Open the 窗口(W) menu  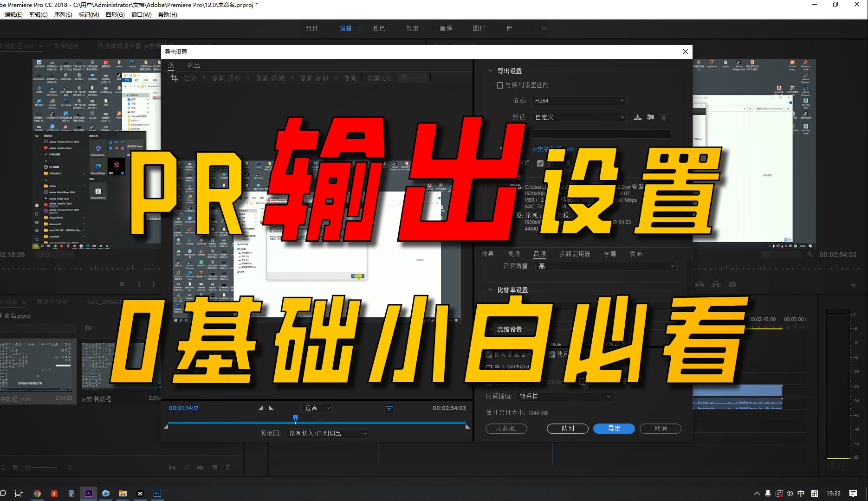click(141, 15)
